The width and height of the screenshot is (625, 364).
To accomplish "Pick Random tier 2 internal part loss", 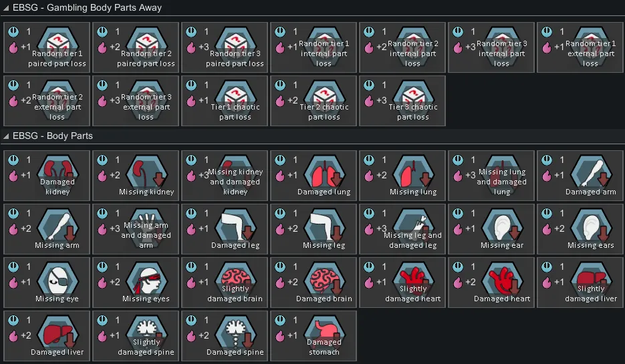I will 402,47.
